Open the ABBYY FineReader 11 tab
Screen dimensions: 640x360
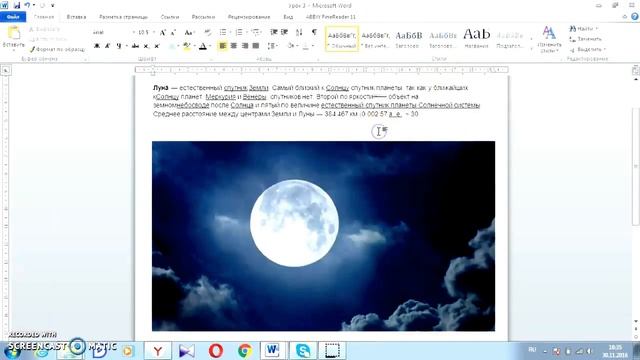[331, 17]
